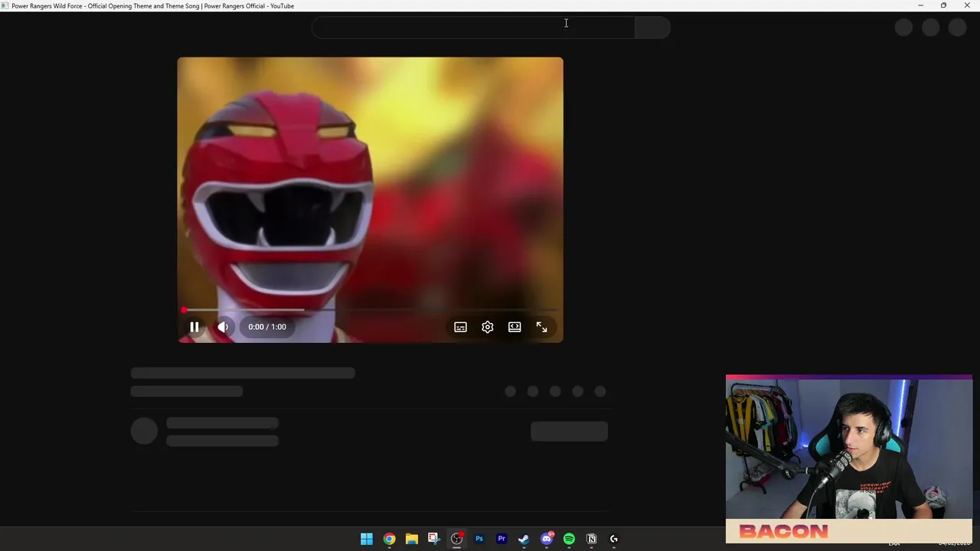Viewport: 980px width, 551px height.
Task: Click the search button beside search box
Action: click(653, 28)
